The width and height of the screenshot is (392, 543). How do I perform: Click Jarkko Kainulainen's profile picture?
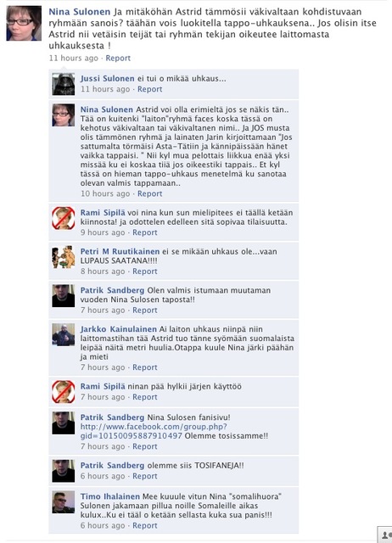point(64,334)
